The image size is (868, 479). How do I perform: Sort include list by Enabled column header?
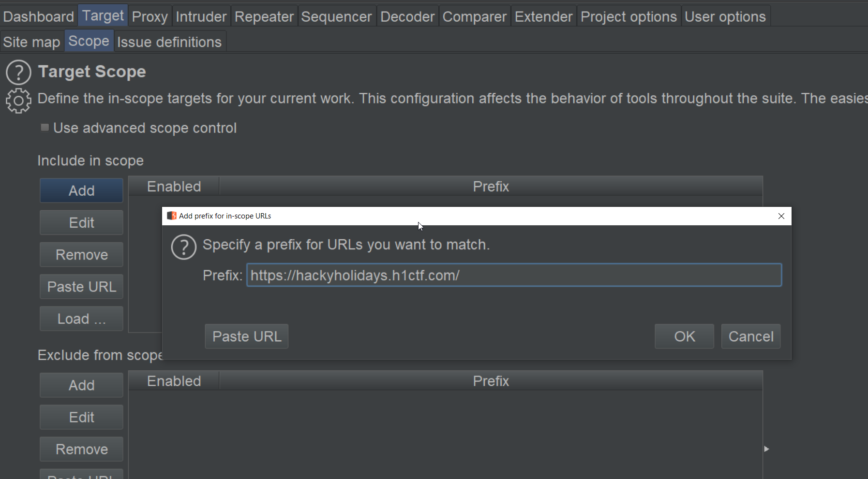174,187
